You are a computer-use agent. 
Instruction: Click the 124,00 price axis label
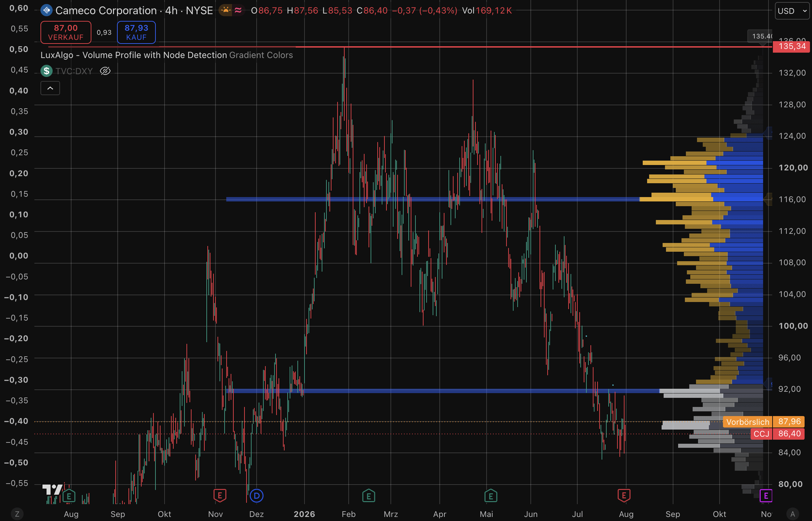coord(792,136)
